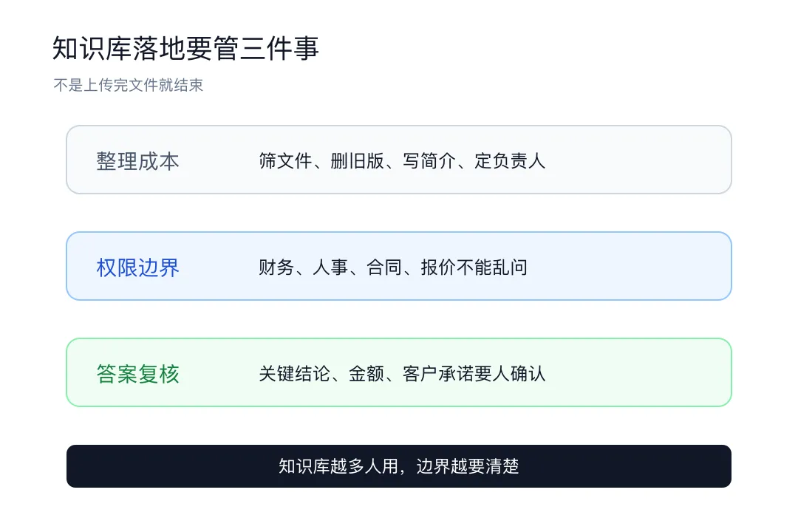
Task: Click the 整理成本 heading label
Action: (138, 161)
